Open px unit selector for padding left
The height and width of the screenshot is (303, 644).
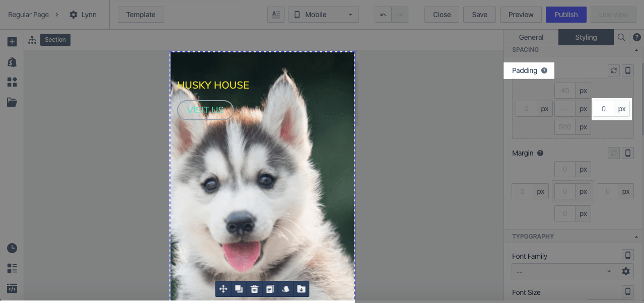click(545, 109)
